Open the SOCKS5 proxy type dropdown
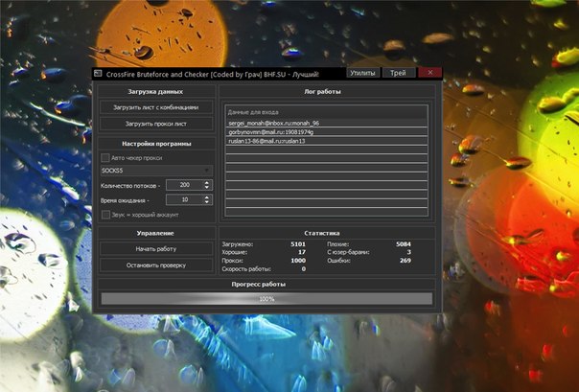This screenshot has height=392, width=579. click(x=156, y=171)
